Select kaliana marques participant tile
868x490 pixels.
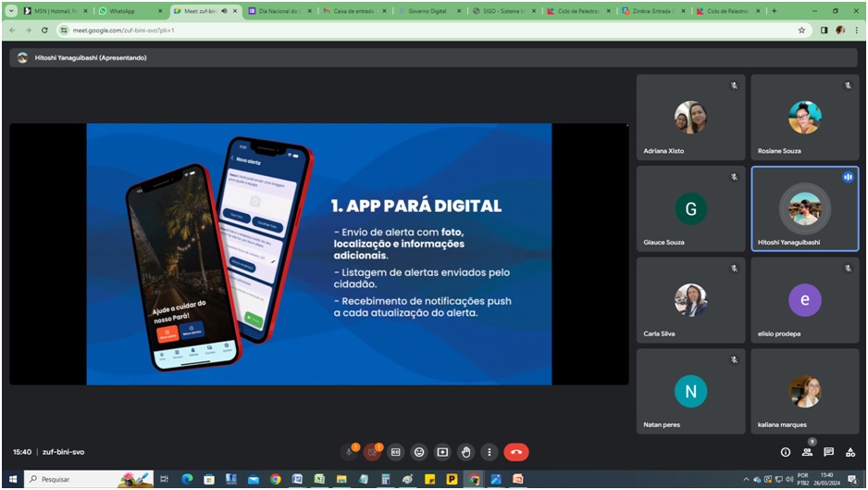(804, 391)
